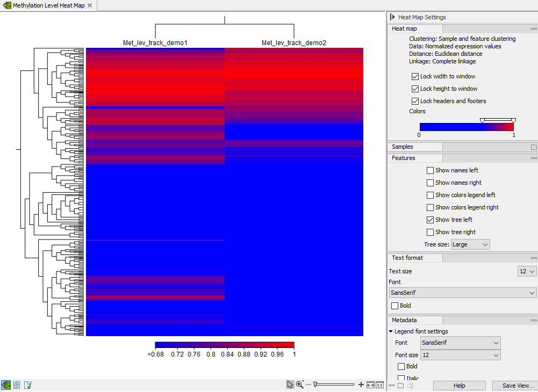Click the heat map color gradient bar
538x392 pixels.
(467, 127)
